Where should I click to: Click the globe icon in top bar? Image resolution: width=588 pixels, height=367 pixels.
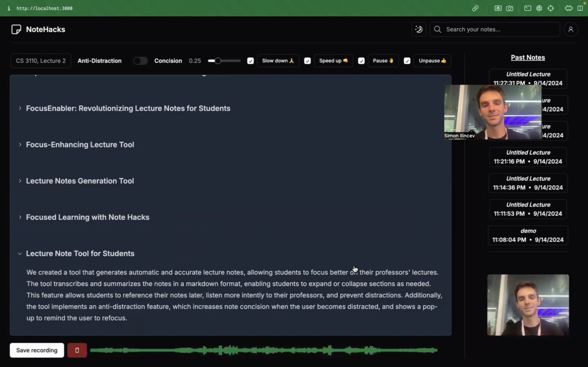539,8
